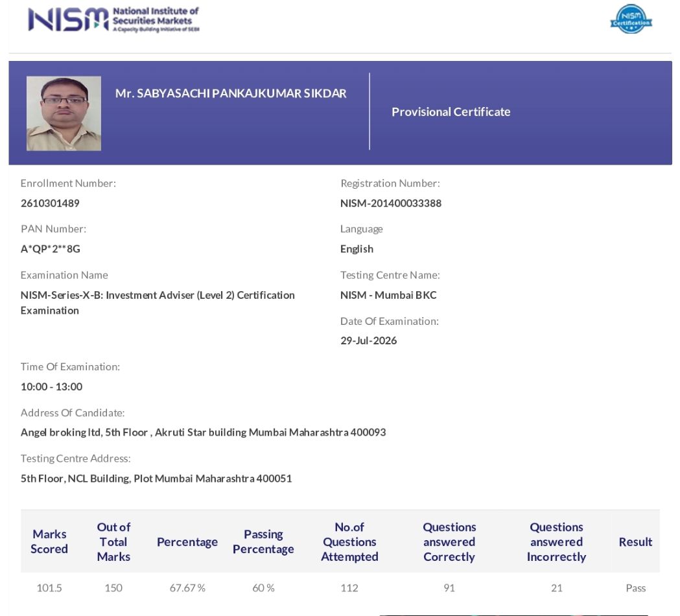The width and height of the screenshot is (680, 616).
Task: Select percentage value 67.67 %
Action: click(x=187, y=588)
